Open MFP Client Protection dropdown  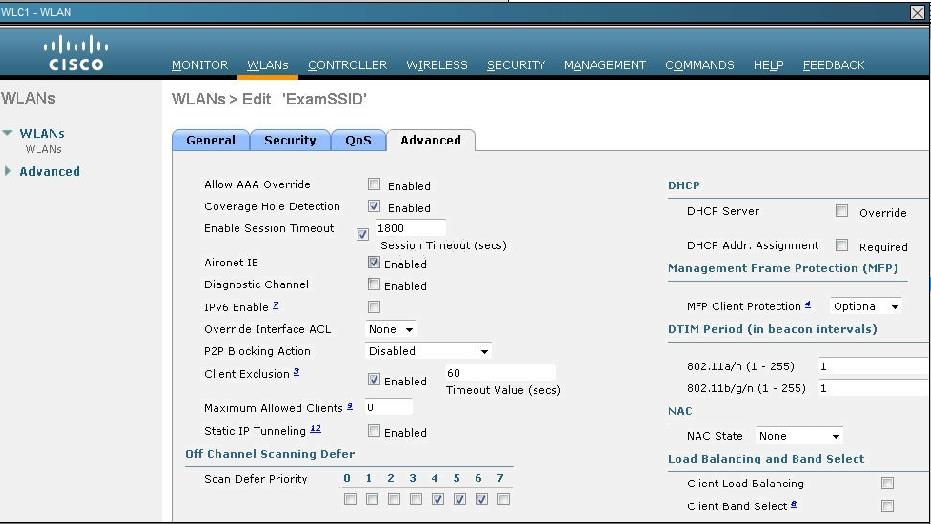coord(866,306)
